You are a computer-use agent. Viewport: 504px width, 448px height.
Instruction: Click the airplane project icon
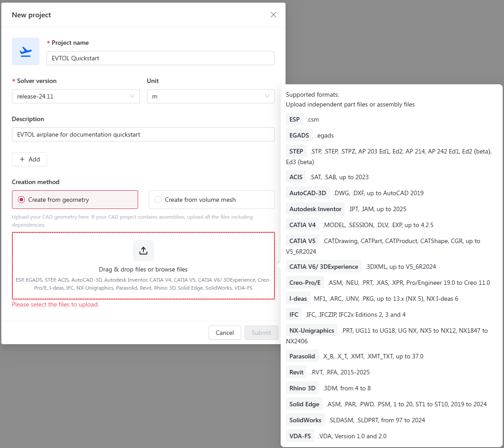(x=26, y=51)
